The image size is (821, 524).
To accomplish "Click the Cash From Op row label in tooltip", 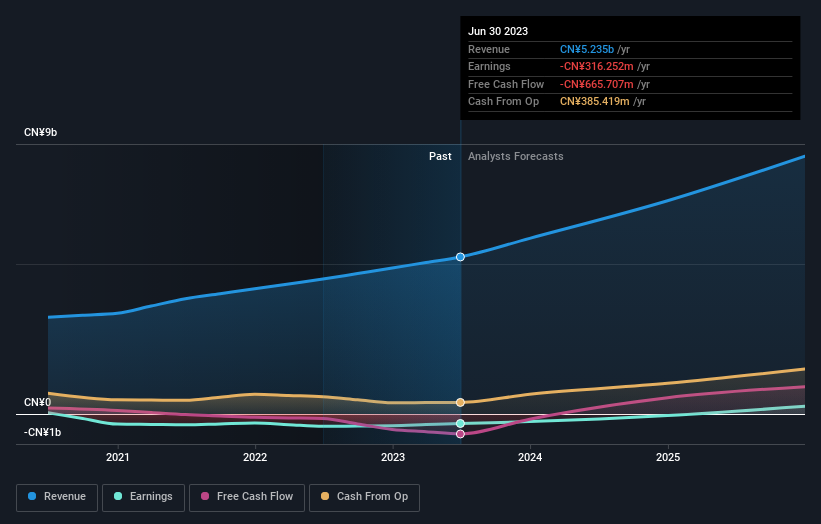I will pyautogui.click(x=503, y=102).
